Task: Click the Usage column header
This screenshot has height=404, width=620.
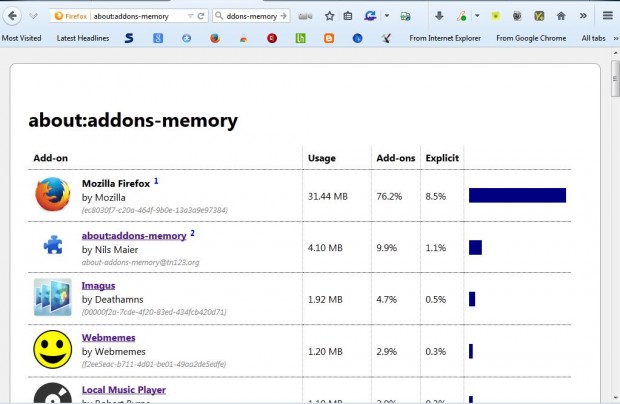Action: (321, 158)
